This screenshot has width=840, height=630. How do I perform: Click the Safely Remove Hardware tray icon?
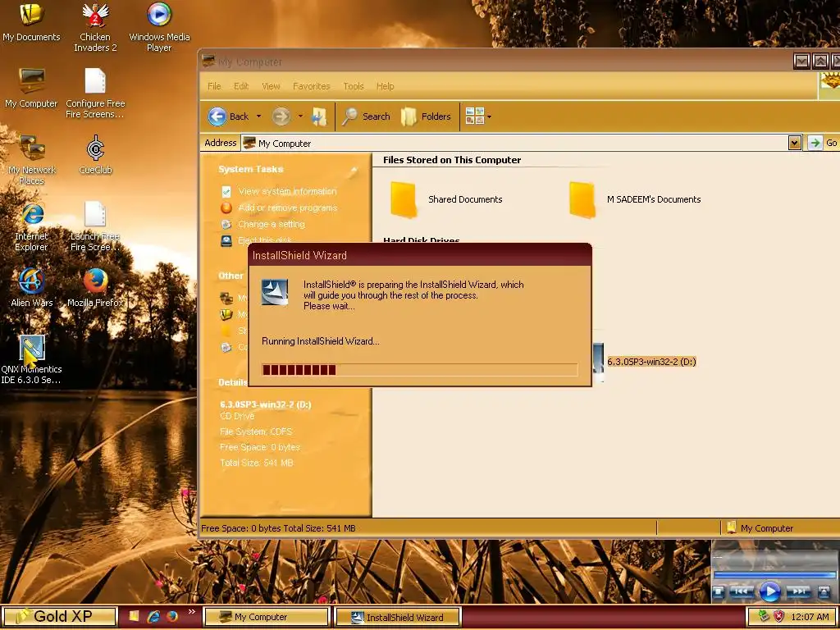point(764,617)
